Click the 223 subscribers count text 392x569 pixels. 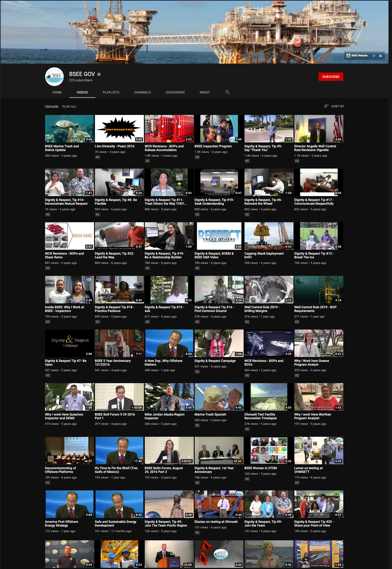point(81,80)
